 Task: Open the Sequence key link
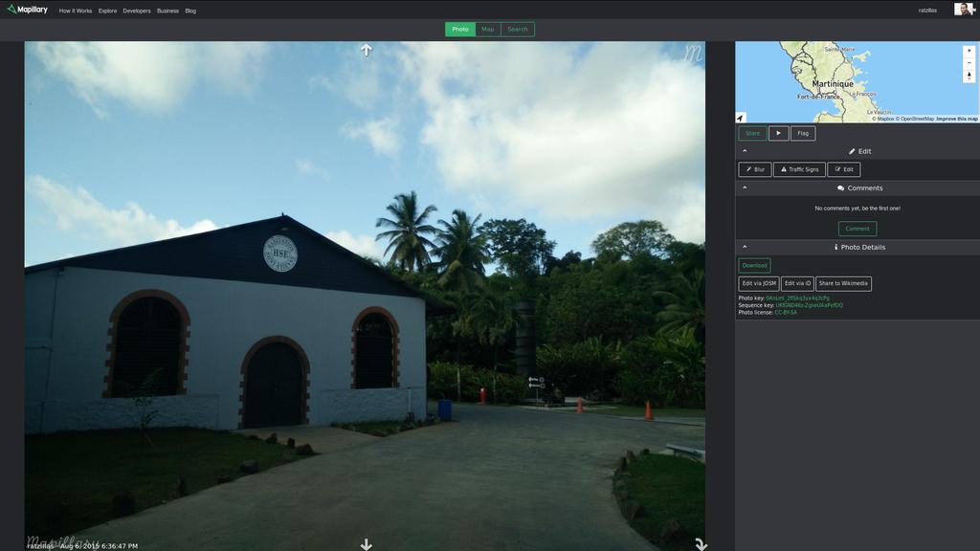coord(810,305)
